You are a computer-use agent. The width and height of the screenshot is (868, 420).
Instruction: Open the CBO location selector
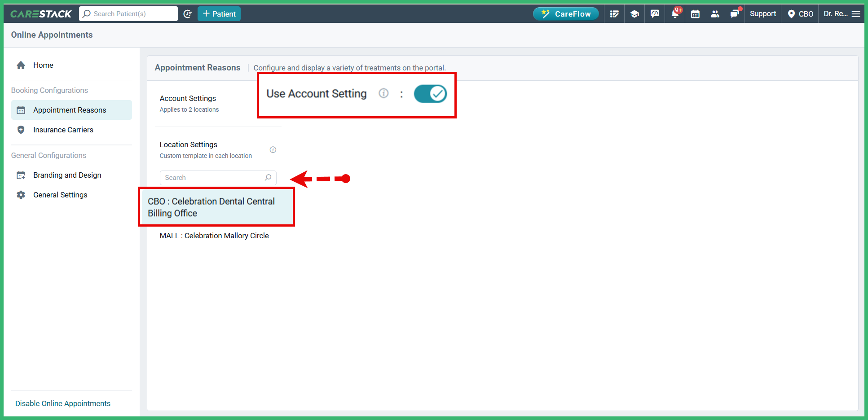800,13
